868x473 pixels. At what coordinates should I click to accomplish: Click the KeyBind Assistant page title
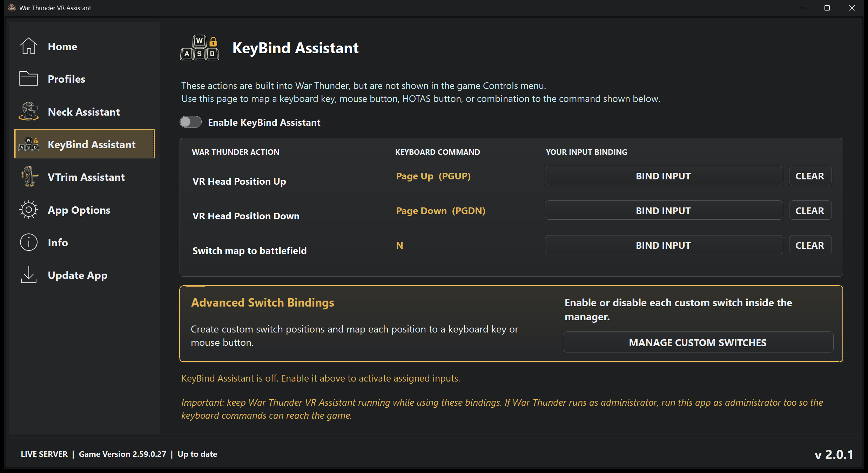point(295,48)
